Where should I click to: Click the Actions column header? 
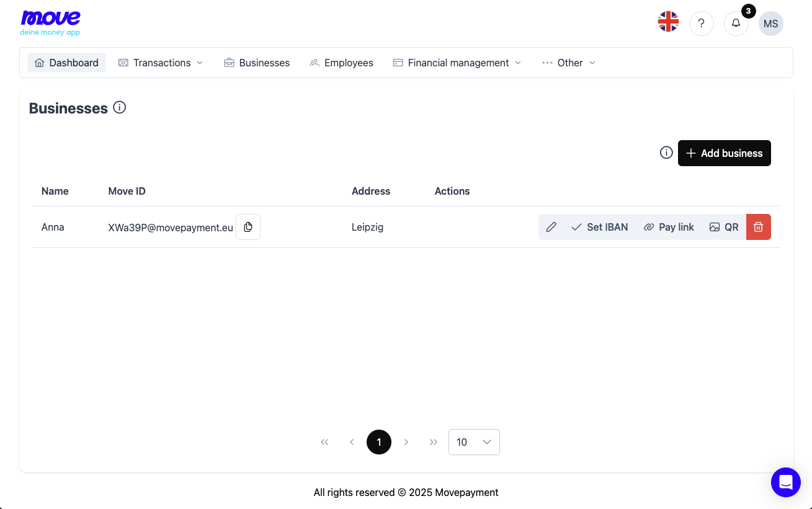452,191
